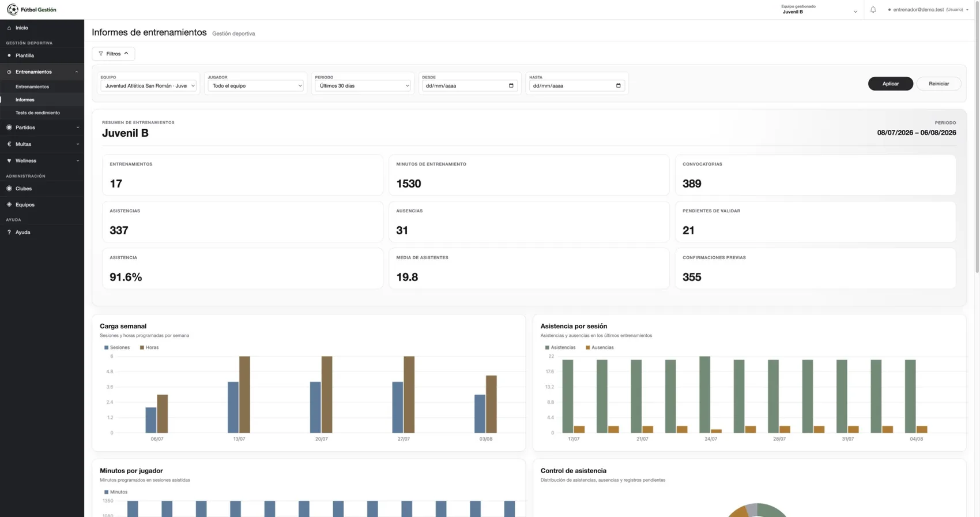Click the Control de asistencia chart title

pos(574,471)
